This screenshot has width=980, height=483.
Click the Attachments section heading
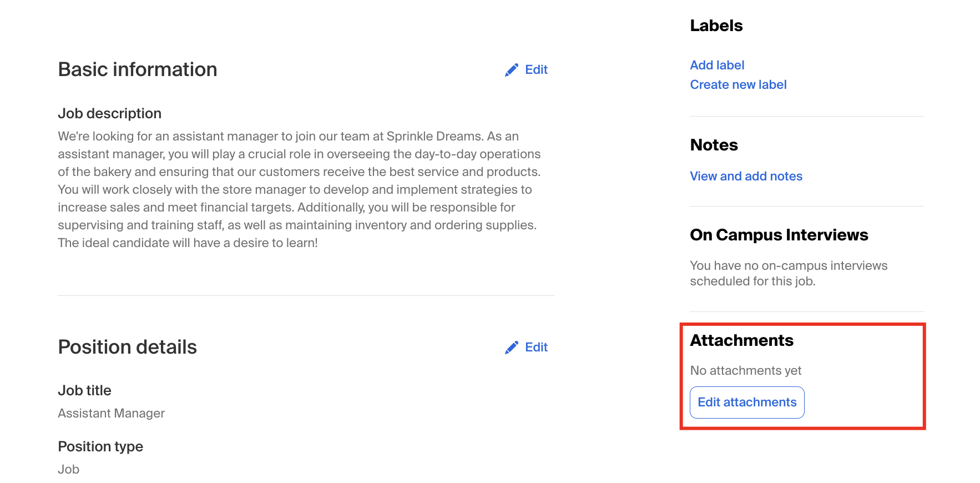(741, 340)
